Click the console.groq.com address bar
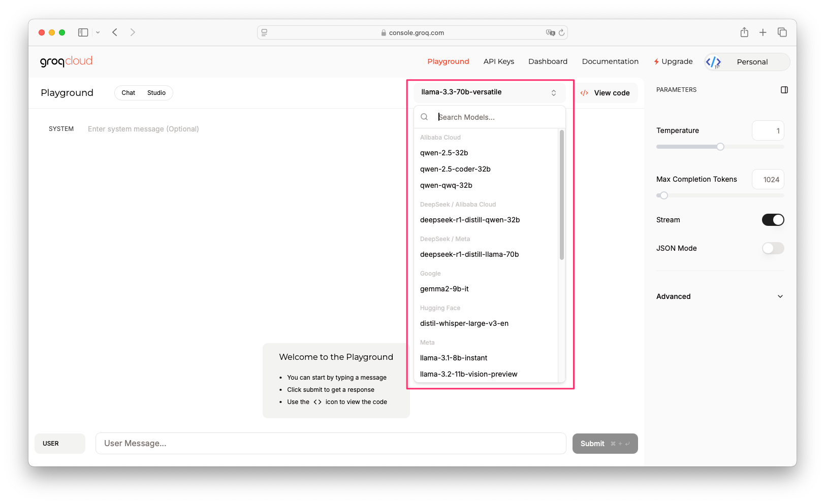This screenshot has height=504, width=825. tap(412, 32)
